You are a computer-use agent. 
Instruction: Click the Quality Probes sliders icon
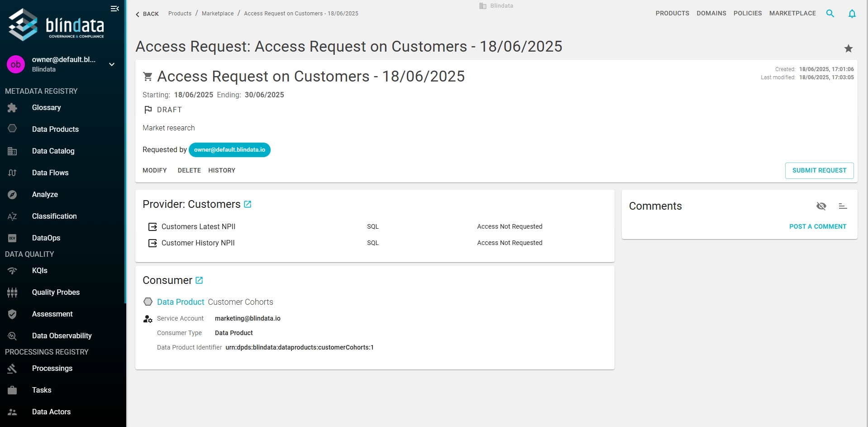[12, 293]
